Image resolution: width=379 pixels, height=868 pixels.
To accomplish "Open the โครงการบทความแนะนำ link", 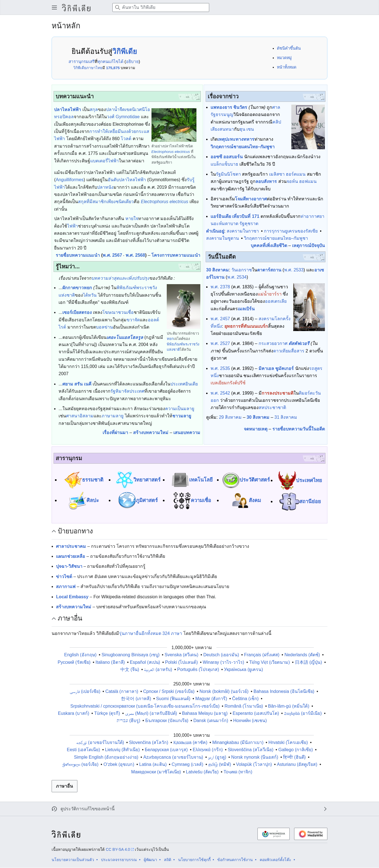I will [x=176, y=255].
